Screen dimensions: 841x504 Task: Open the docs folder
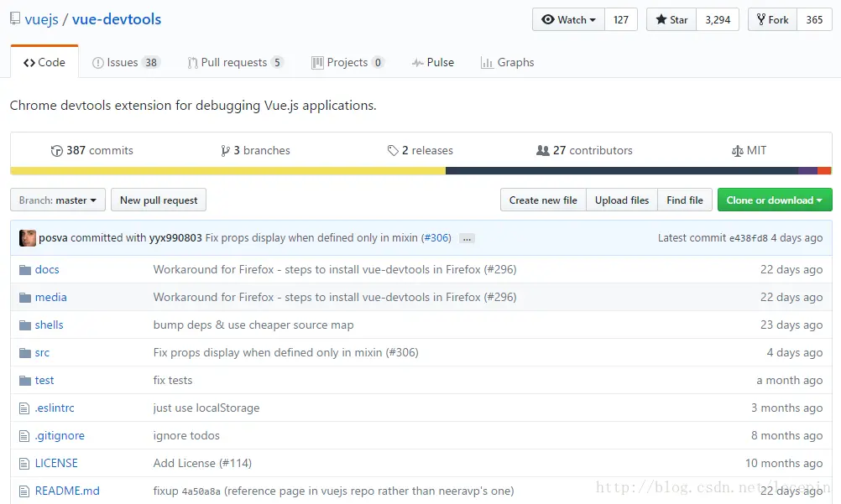pos(47,270)
